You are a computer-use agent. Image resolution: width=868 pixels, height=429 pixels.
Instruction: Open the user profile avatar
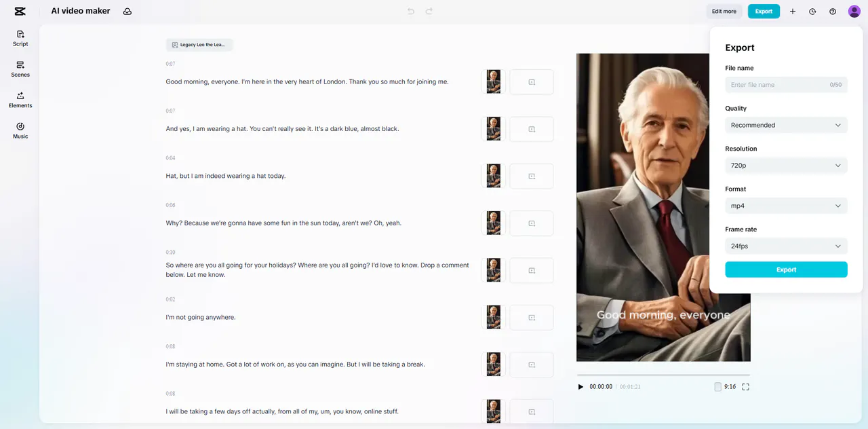click(x=854, y=12)
